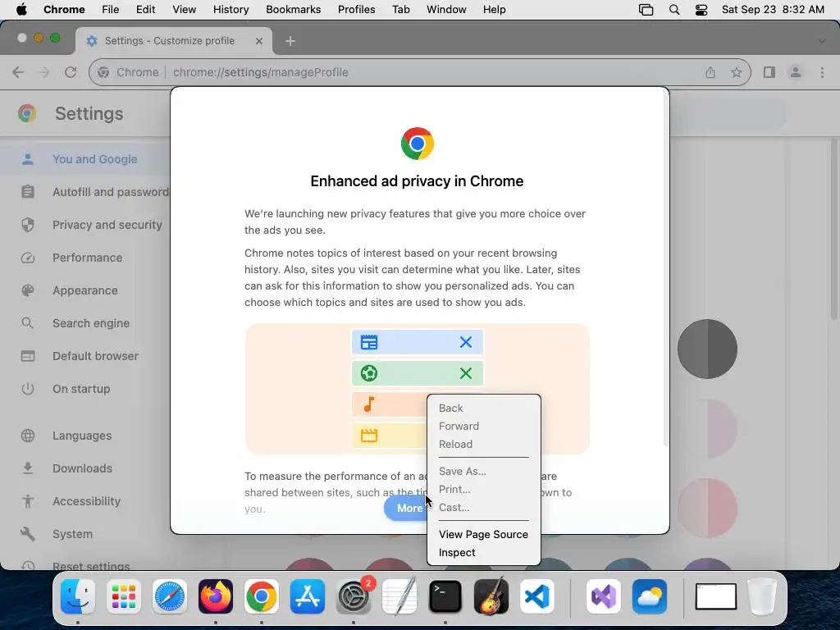Click the yellow film clapper topic

coord(368,436)
